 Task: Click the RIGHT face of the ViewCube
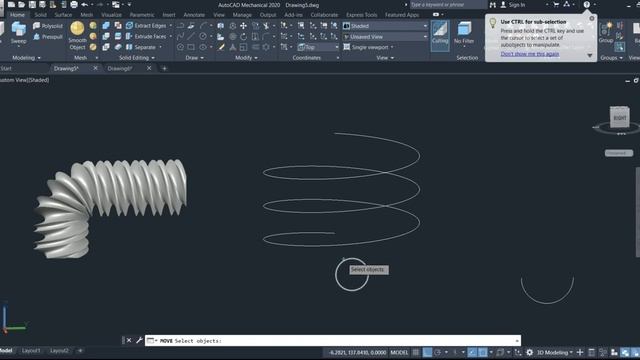(620, 118)
